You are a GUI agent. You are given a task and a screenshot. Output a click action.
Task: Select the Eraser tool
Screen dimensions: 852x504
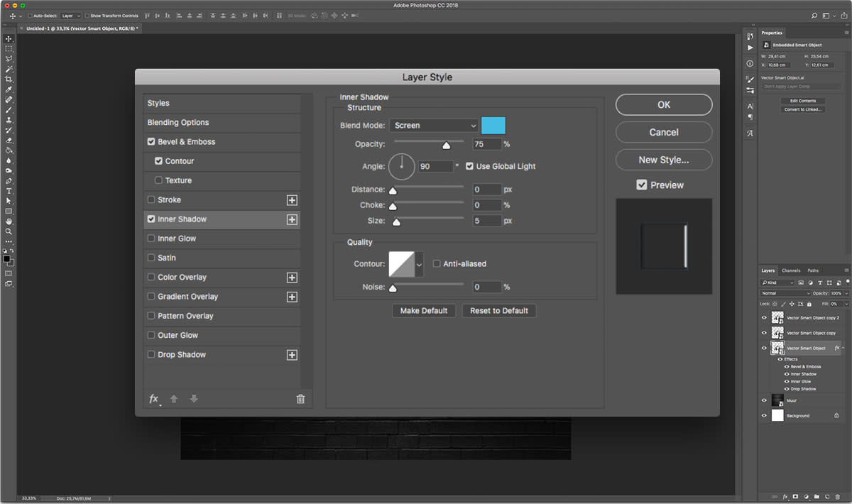pyautogui.click(x=9, y=141)
